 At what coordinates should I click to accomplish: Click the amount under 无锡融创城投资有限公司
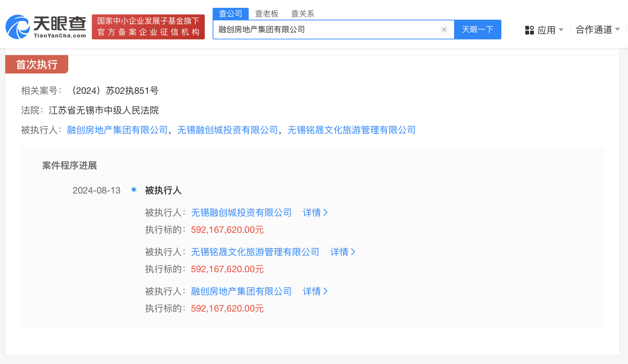point(227,230)
